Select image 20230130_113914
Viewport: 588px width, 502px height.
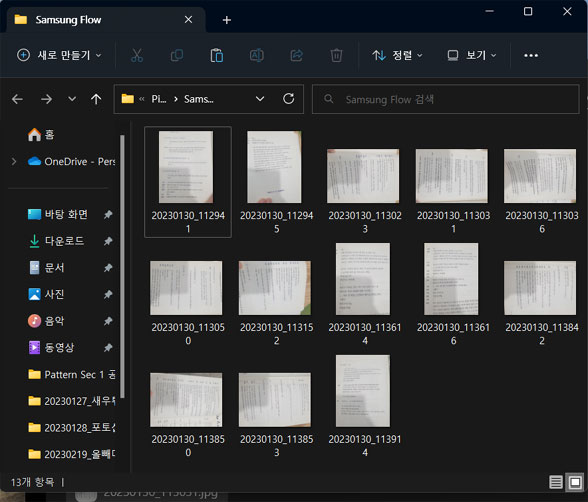coord(365,406)
